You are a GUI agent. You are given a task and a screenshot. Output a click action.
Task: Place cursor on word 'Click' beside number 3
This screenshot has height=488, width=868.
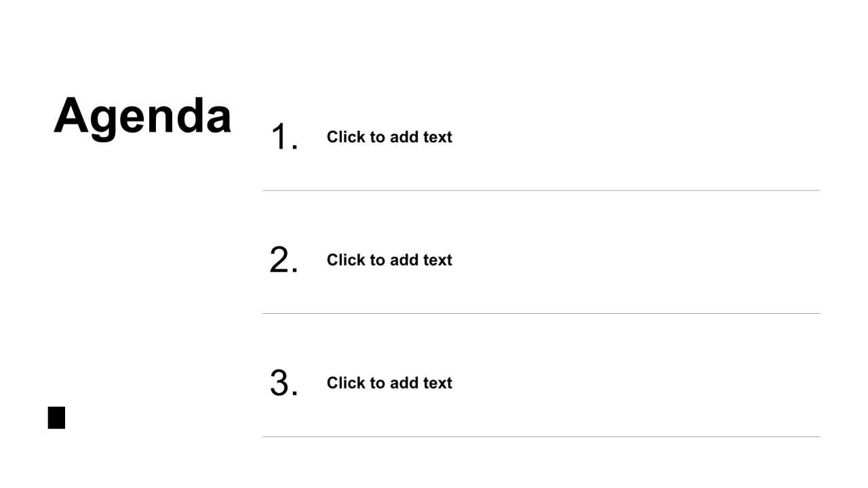tap(346, 383)
